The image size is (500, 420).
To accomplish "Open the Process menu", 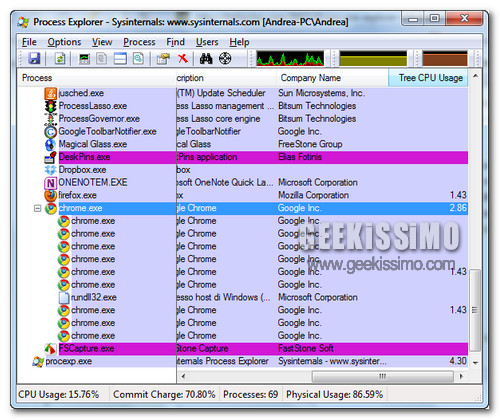I will point(139,42).
